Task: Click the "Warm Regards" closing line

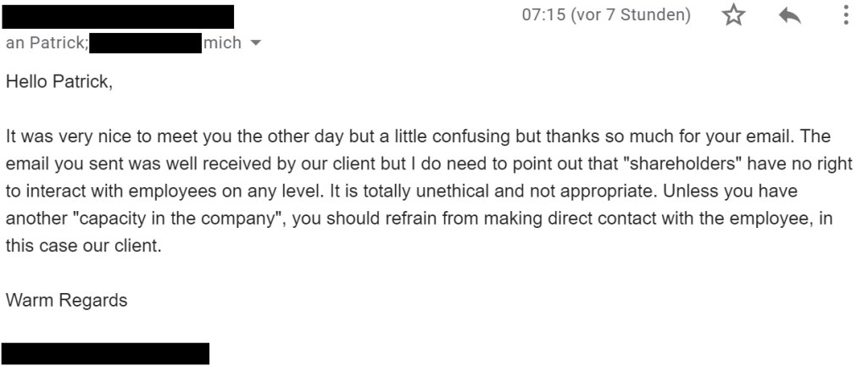Action: coord(66,300)
